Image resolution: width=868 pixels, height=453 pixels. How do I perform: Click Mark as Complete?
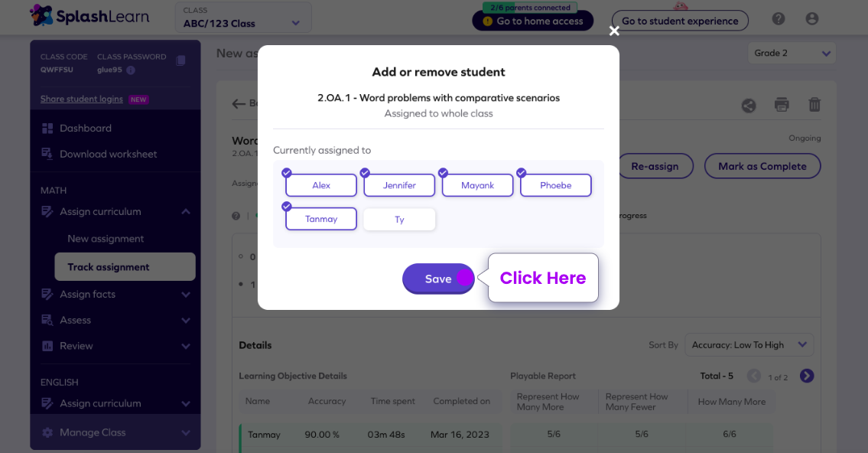[x=762, y=166]
